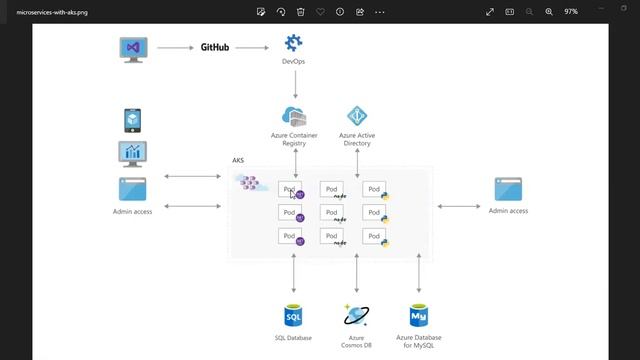Click the Visual Studio monitor icon
640x360 pixels.
pyautogui.click(x=133, y=50)
